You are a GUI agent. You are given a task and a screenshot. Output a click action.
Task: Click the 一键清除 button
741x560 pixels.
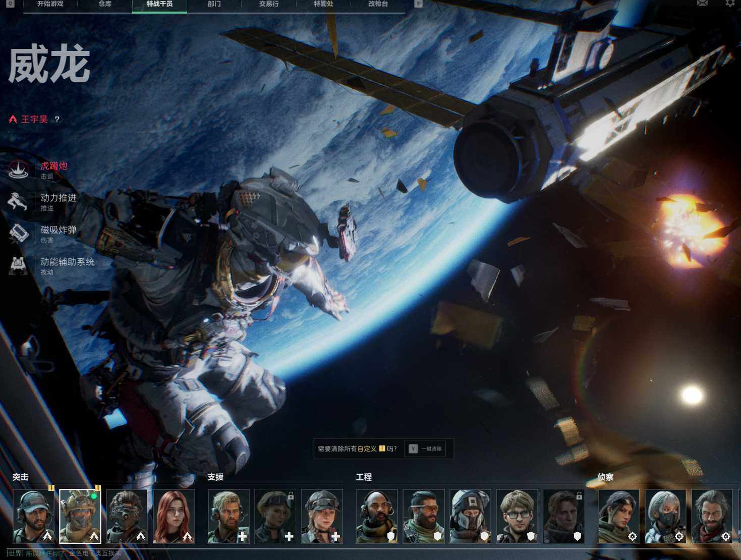[425, 449]
